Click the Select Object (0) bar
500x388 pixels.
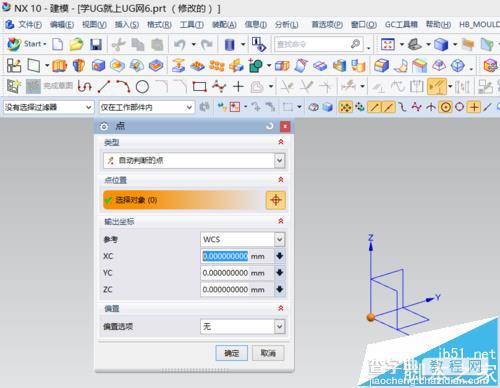pos(184,200)
